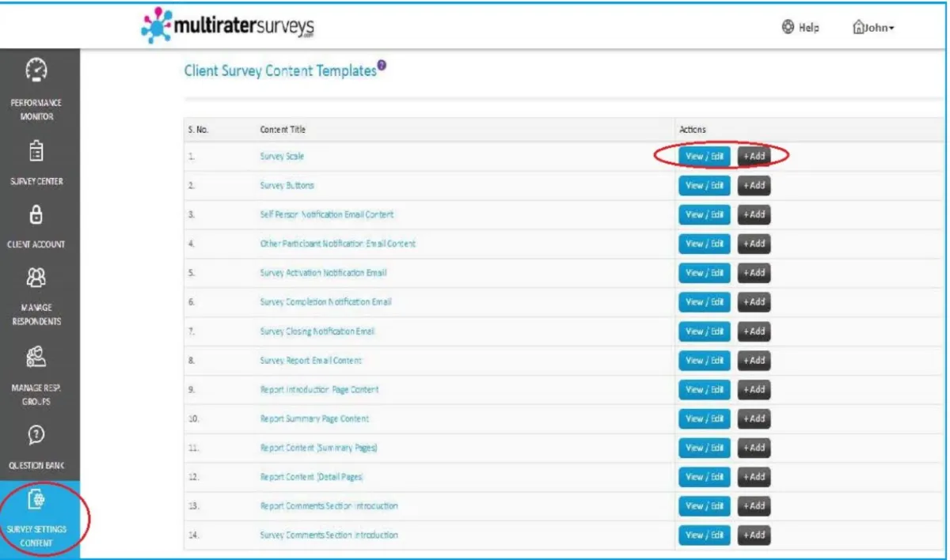Open Report Summary Page Content
Screen dimensions: 950x560
[x=314, y=418]
